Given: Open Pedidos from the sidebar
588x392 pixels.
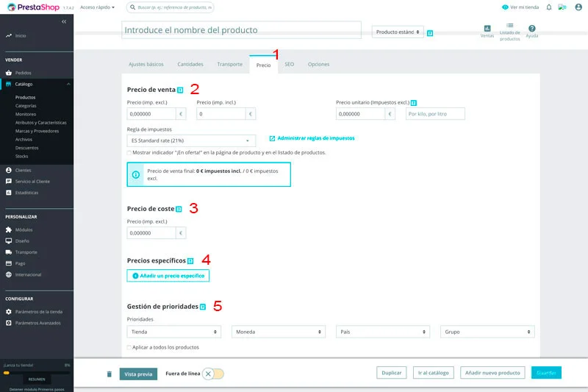Looking at the screenshot, I should (x=23, y=73).
